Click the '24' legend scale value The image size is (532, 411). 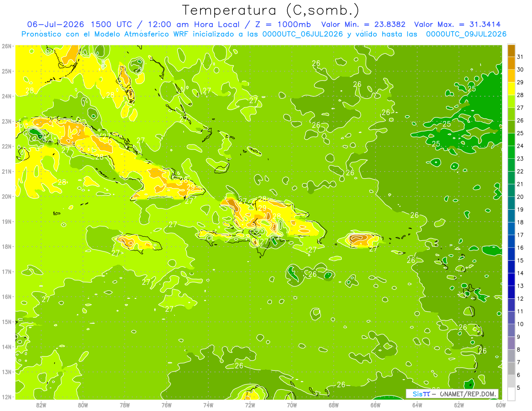coord(520,146)
